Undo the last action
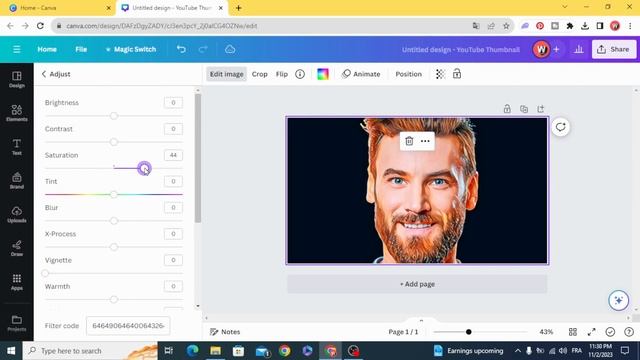The height and width of the screenshot is (360, 640). tap(181, 49)
